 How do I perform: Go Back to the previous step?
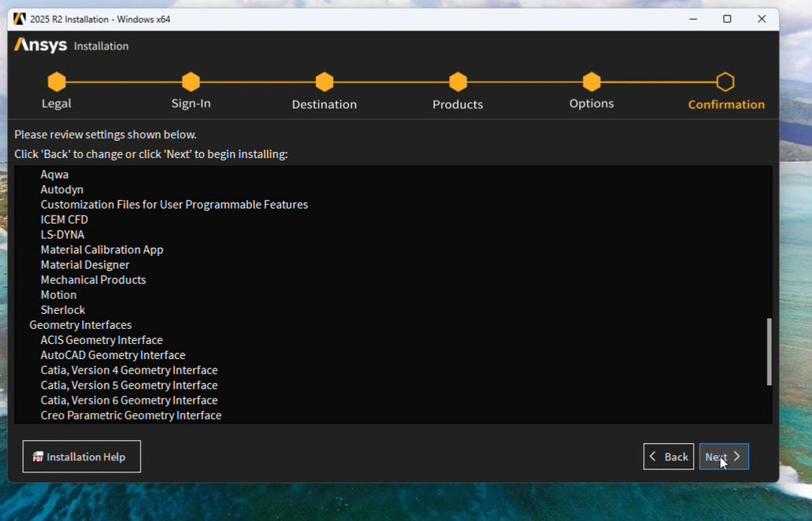(x=669, y=456)
